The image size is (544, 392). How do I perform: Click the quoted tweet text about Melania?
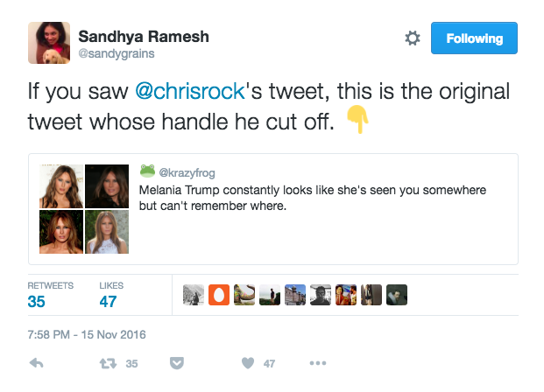pyautogui.click(x=312, y=198)
